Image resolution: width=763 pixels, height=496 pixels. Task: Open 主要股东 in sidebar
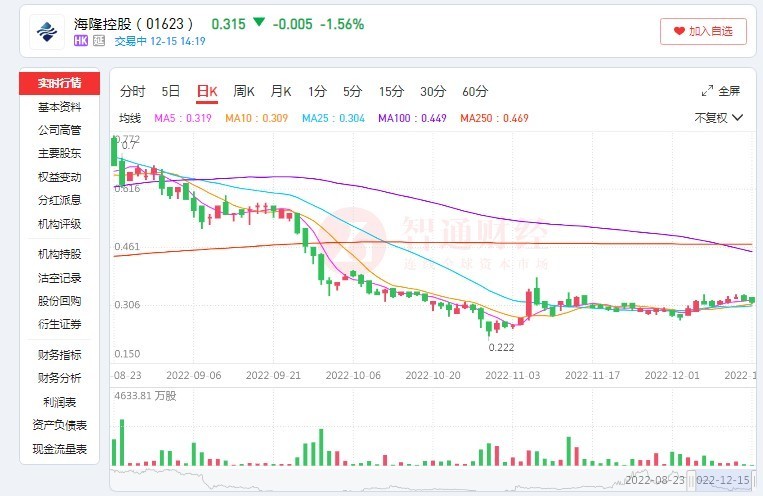(x=59, y=153)
